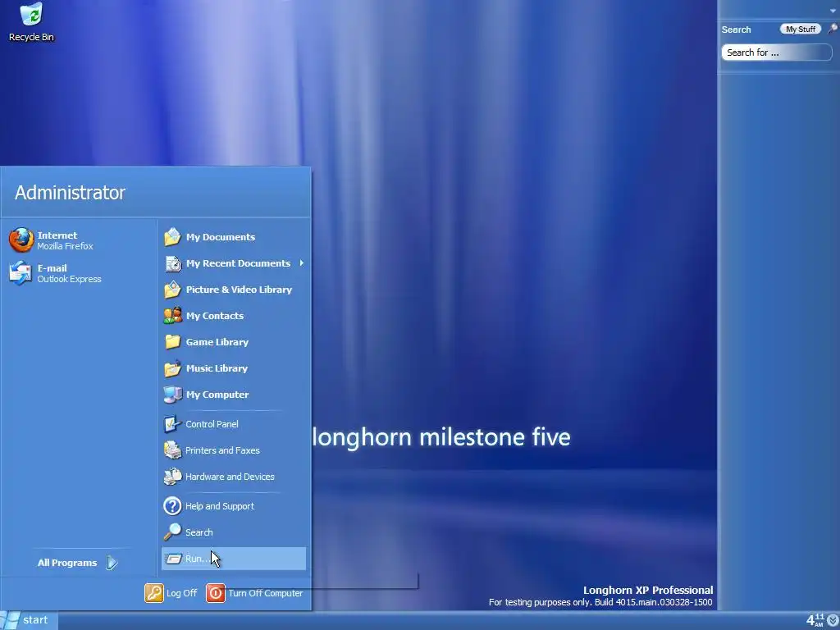
Task: Select Game Library in Start menu
Action: point(217,342)
